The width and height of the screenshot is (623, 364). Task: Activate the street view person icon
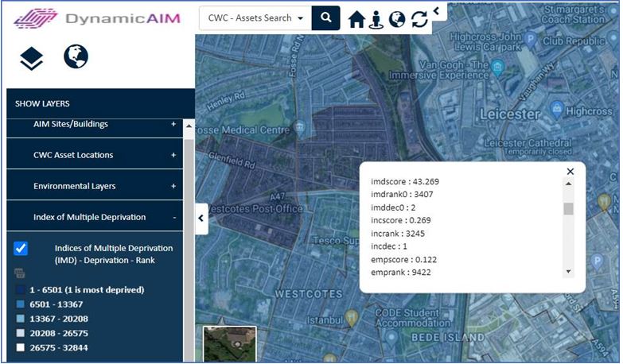tap(376, 19)
